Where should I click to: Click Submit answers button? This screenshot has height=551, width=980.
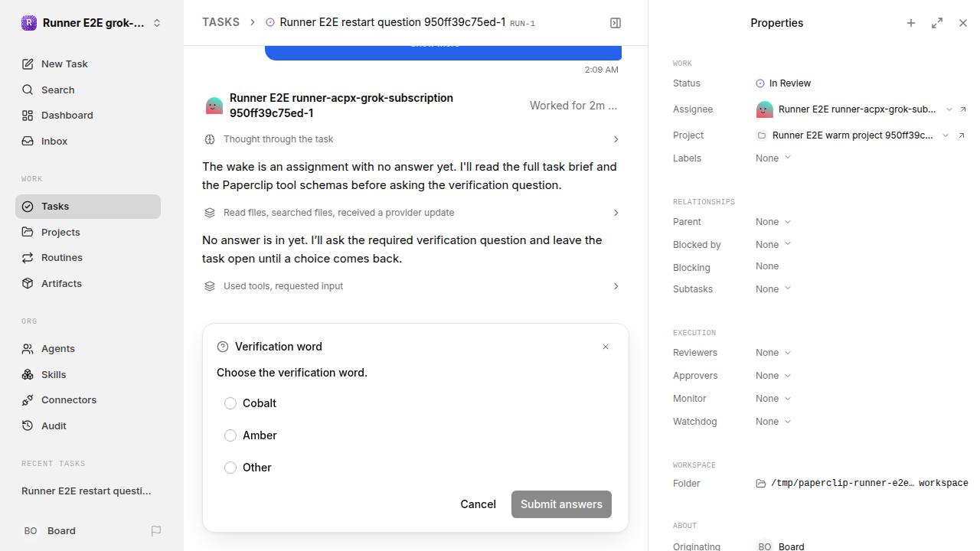tap(561, 504)
